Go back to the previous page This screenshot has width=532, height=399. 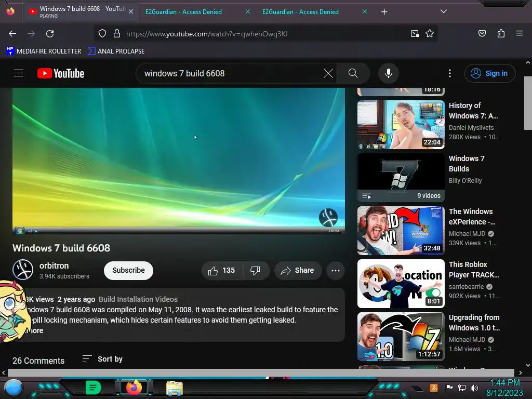pos(12,34)
